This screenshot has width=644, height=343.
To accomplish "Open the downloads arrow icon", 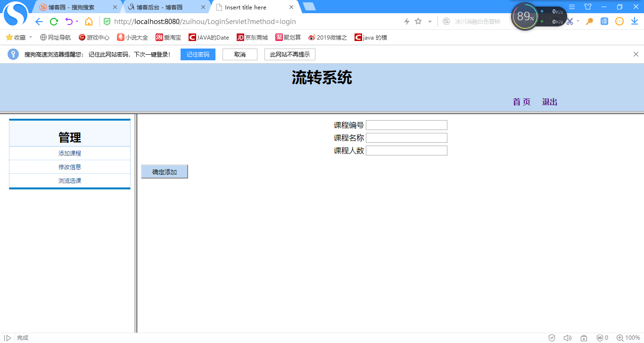I will (635, 22).
